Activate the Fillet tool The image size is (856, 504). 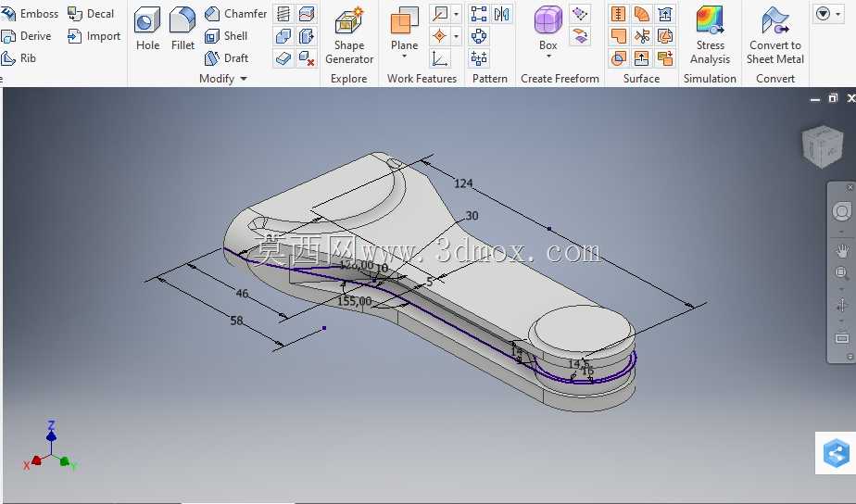pos(183,29)
